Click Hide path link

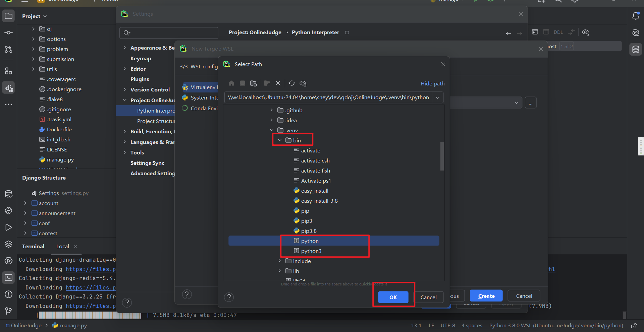pos(433,83)
